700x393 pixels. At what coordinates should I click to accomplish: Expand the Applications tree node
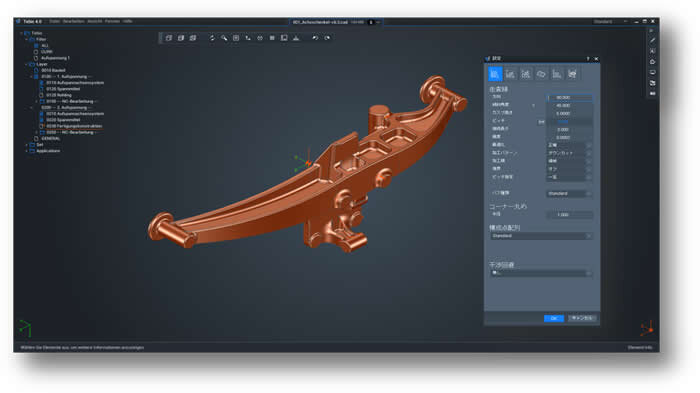coord(26,151)
